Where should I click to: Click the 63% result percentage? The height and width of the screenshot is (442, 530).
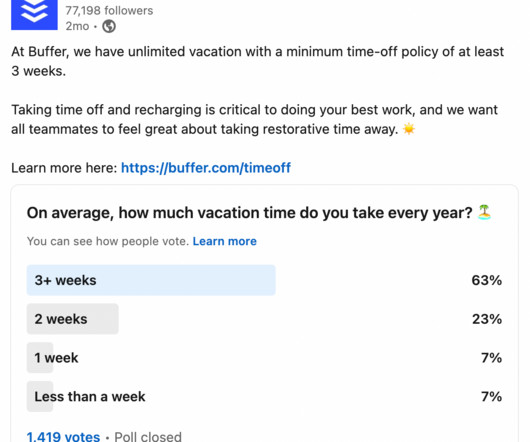click(x=487, y=280)
